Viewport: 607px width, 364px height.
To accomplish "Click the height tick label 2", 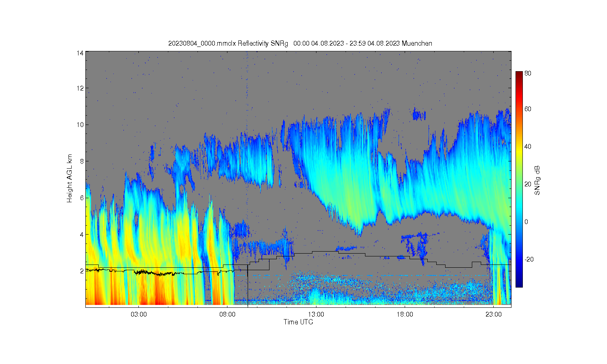I will 82,271.
